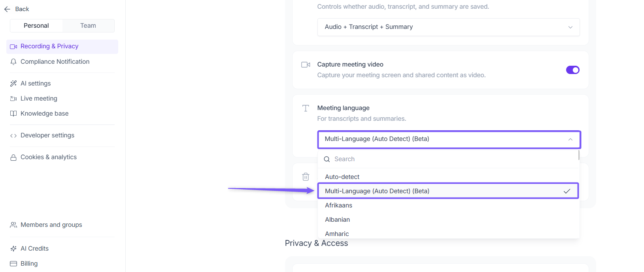
Task: Click the Knowledge base book icon
Action: click(13, 114)
